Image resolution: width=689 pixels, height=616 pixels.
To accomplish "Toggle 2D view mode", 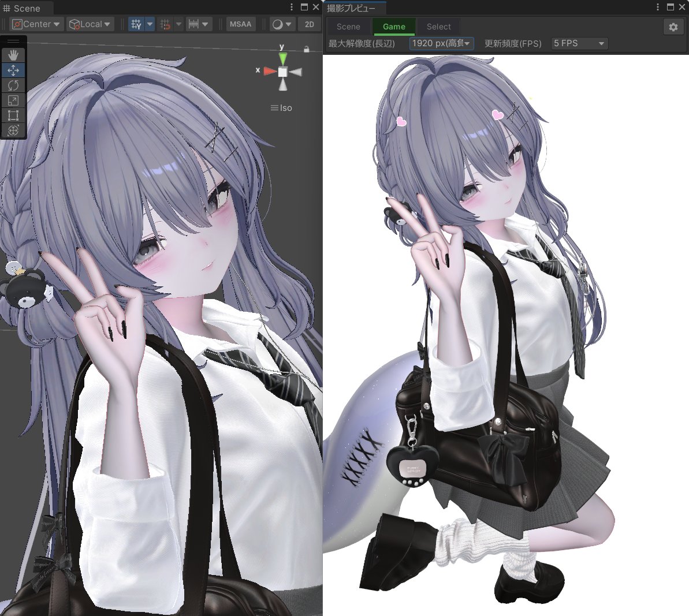I will point(310,24).
